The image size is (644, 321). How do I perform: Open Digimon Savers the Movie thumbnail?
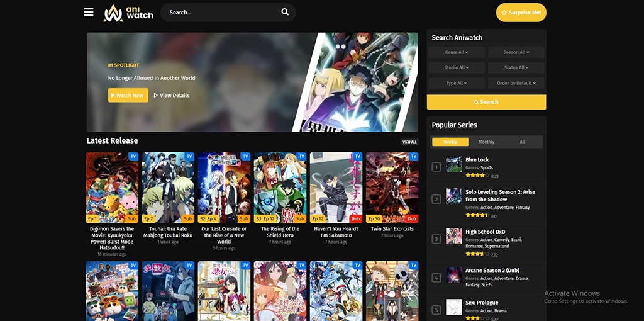coord(112,188)
